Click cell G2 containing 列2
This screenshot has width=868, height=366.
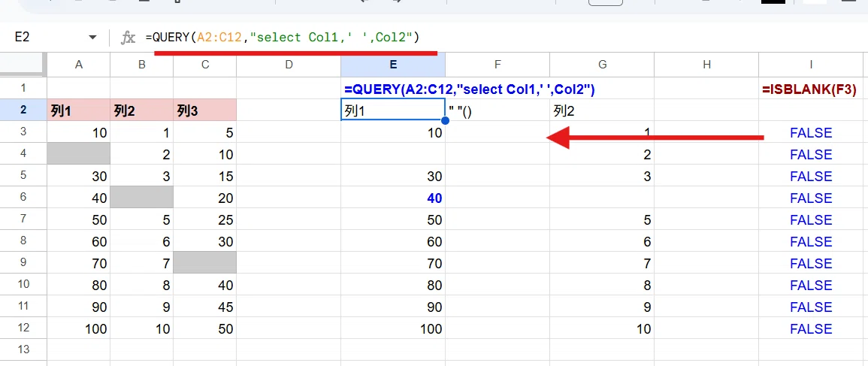(x=602, y=110)
